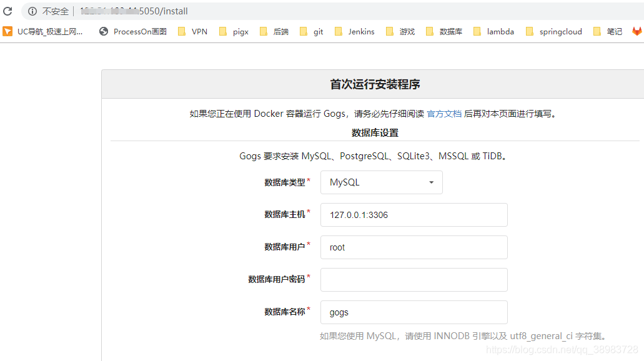Click the 数据库名称 label

pyautogui.click(x=285, y=312)
